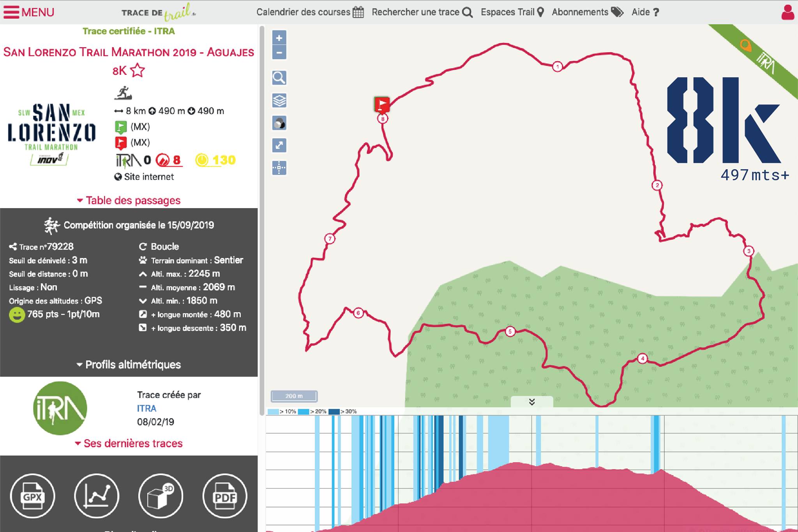Open Espaces Trail menu

click(512, 12)
